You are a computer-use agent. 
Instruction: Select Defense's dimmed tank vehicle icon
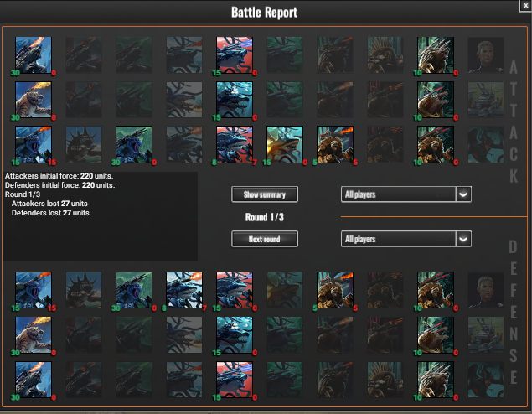(x=486, y=335)
